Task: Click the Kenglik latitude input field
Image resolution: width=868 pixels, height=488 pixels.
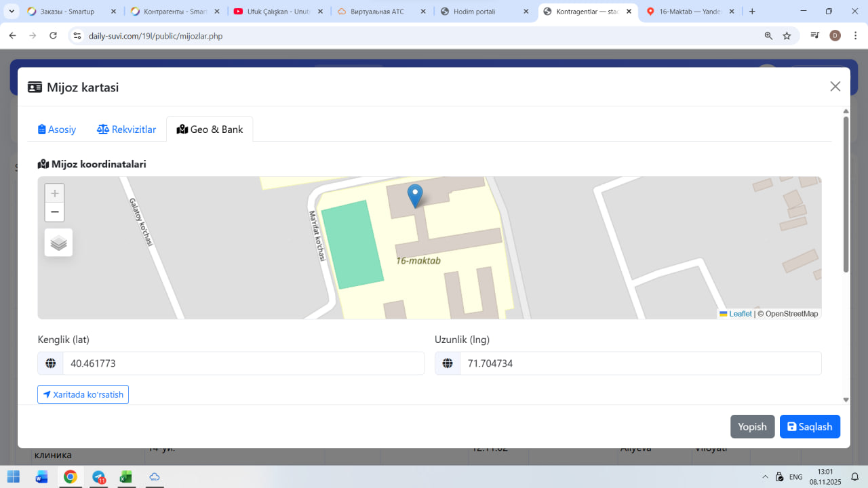Action: coord(243,363)
